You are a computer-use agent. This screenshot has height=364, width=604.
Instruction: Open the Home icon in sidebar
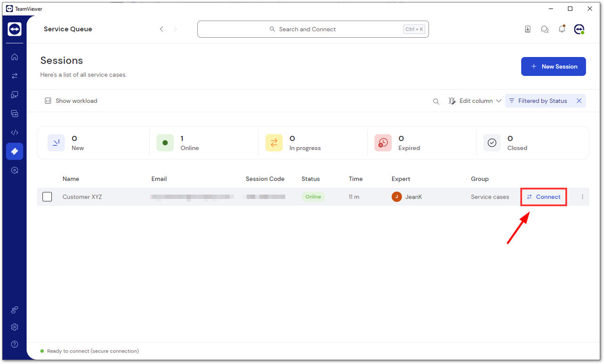(x=15, y=57)
